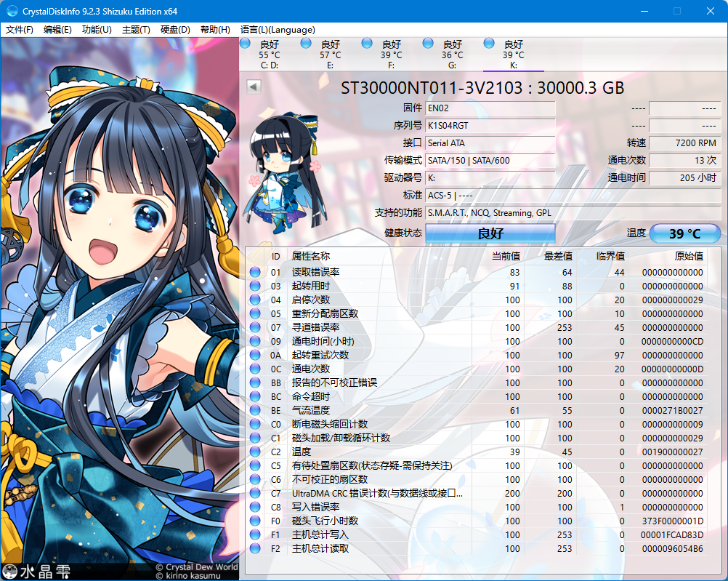Click the status orb of row F2 主机总计读取
Screen dimensions: 728x581
click(x=255, y=548)
